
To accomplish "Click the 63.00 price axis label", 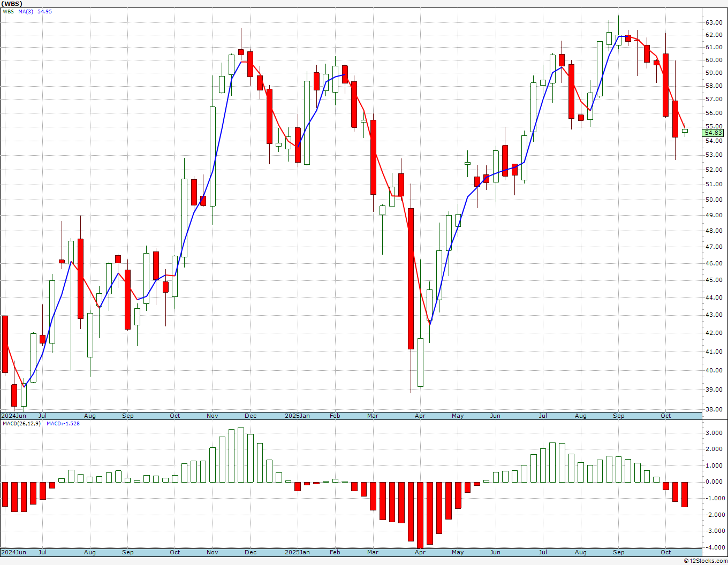I will pos(714,22).
